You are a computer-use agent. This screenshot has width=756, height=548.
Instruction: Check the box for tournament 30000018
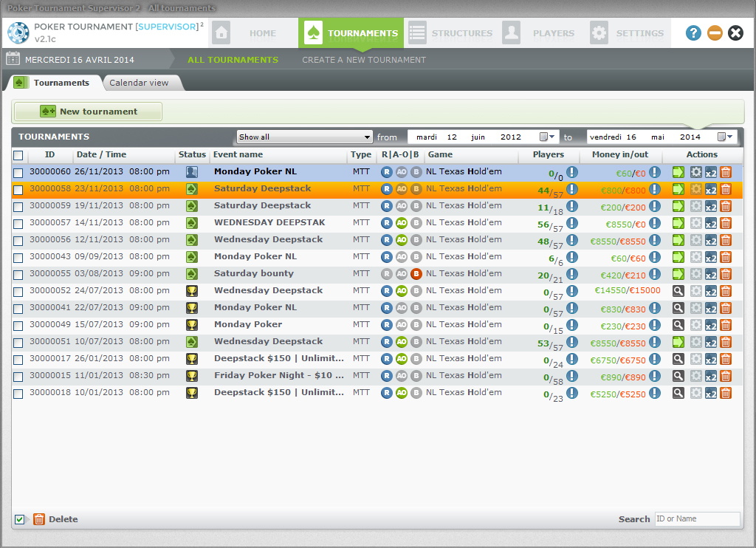pyautogui.click(x=18, y=394)
